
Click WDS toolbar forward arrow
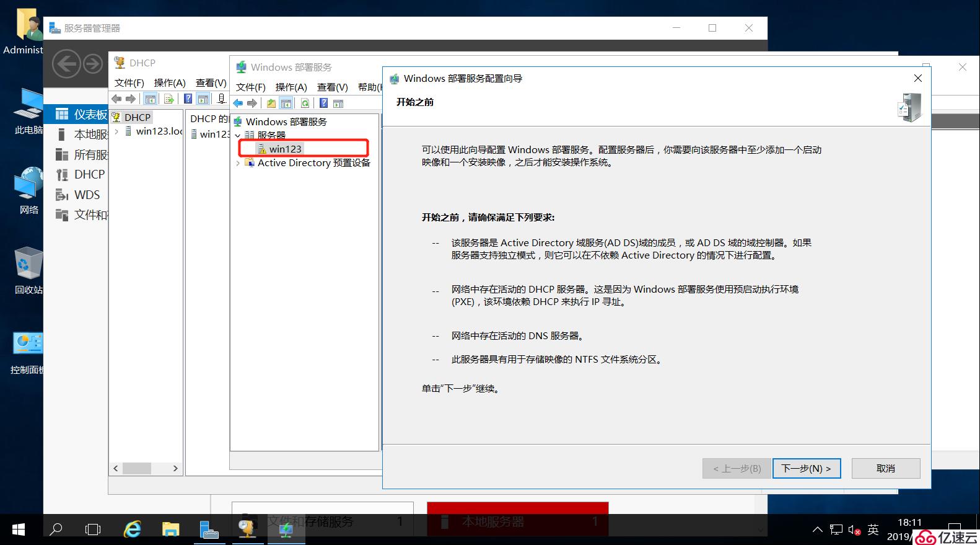[252, 104]
